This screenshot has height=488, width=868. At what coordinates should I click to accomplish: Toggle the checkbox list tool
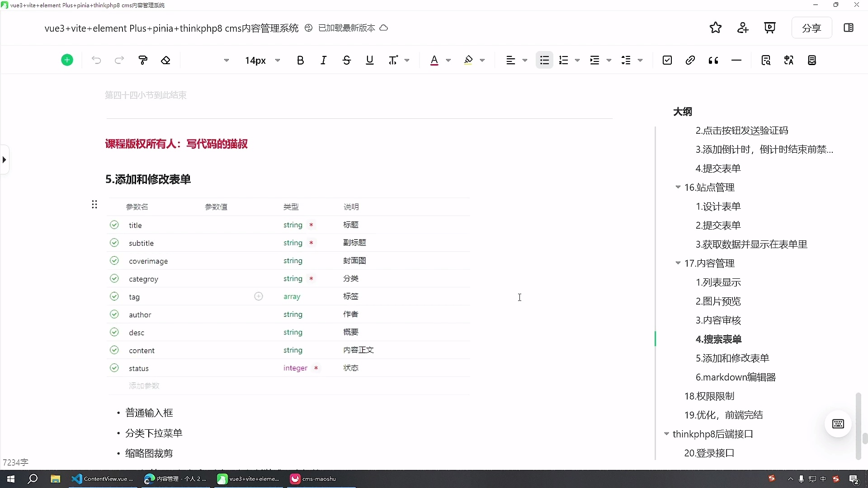(x=668, y=60)
